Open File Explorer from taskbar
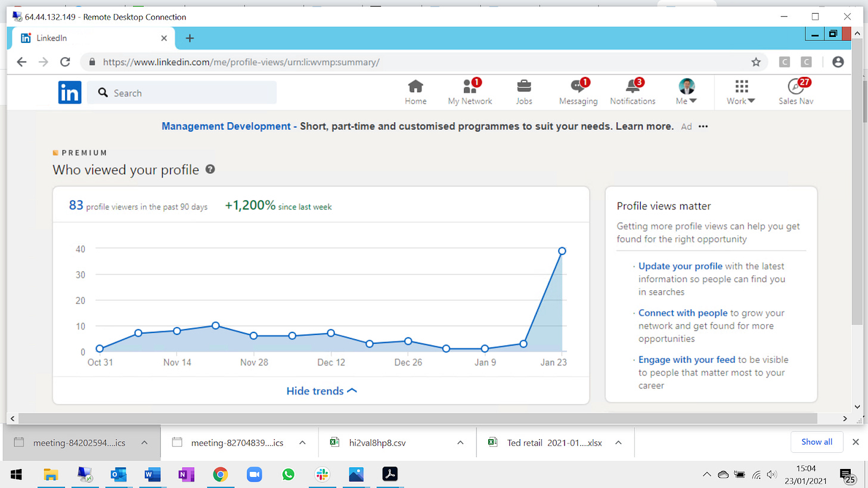 pyautogui.click(x=51, y=474)
